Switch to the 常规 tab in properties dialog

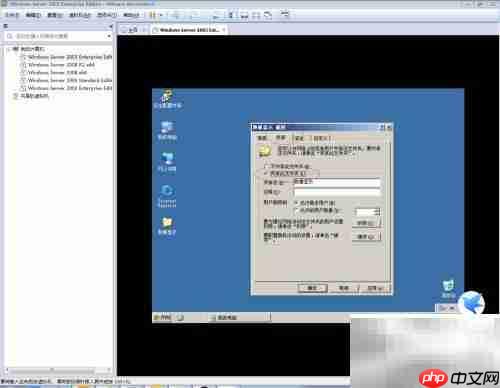262,138
